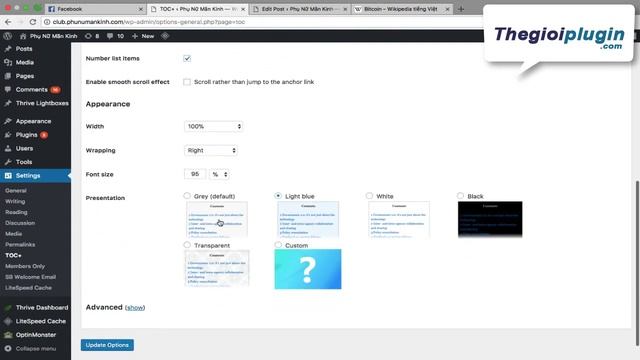640x360 pixels.
Task: Uncheck Number list items checkbox
Action: click(187, 58)
